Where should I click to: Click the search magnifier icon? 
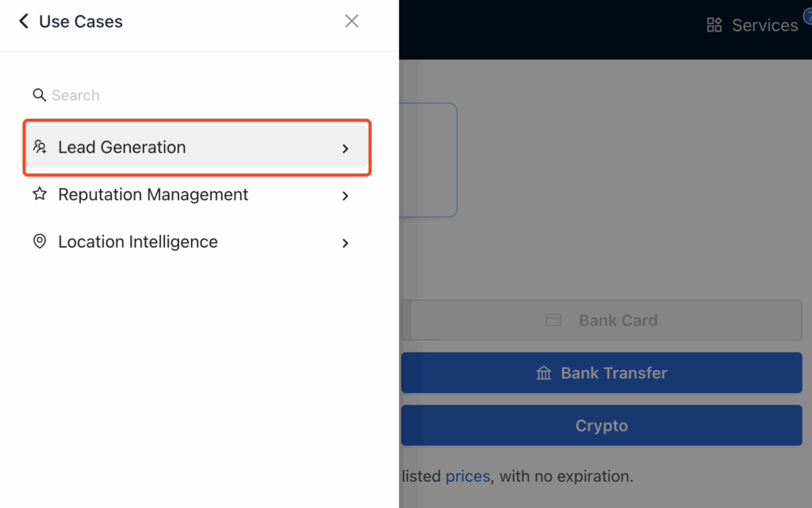pos(39,95)
